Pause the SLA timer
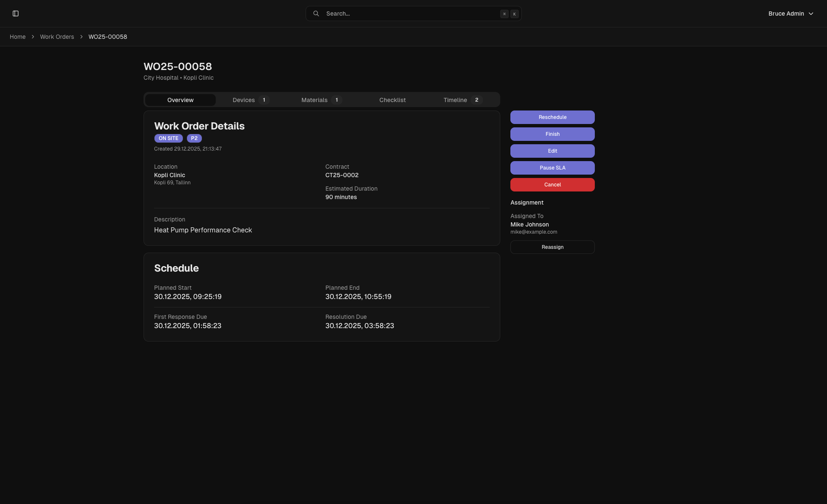 552,167
